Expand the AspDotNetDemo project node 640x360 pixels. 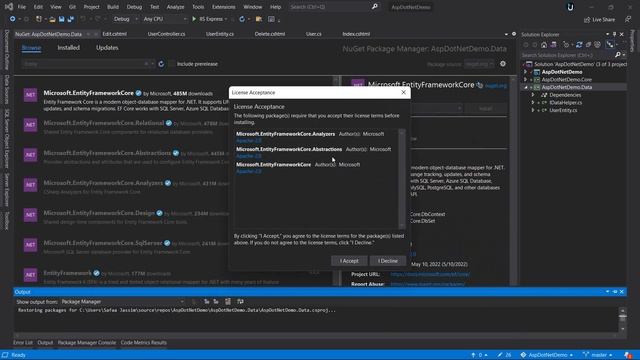coord(526,72)
